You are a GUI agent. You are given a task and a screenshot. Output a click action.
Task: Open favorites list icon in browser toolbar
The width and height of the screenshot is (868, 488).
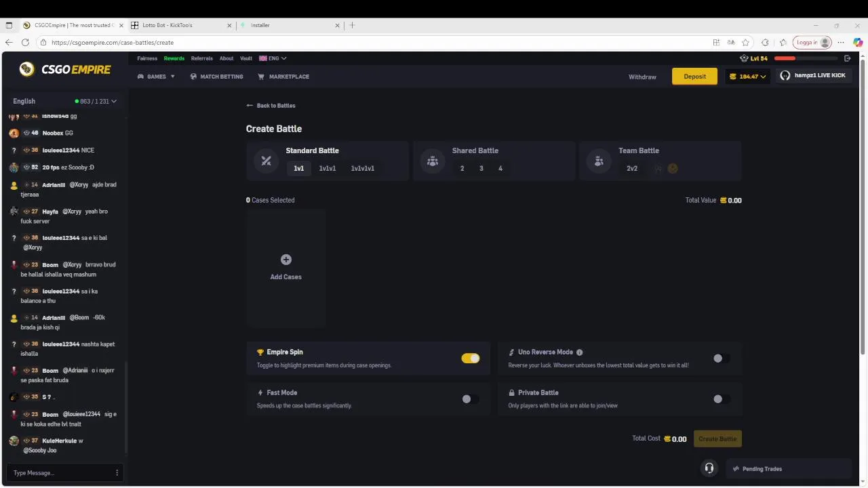coord(783,42)
